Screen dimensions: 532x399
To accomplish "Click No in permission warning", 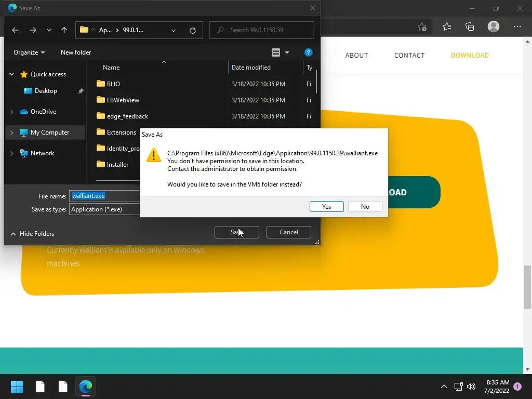I will tap(365, 207).
